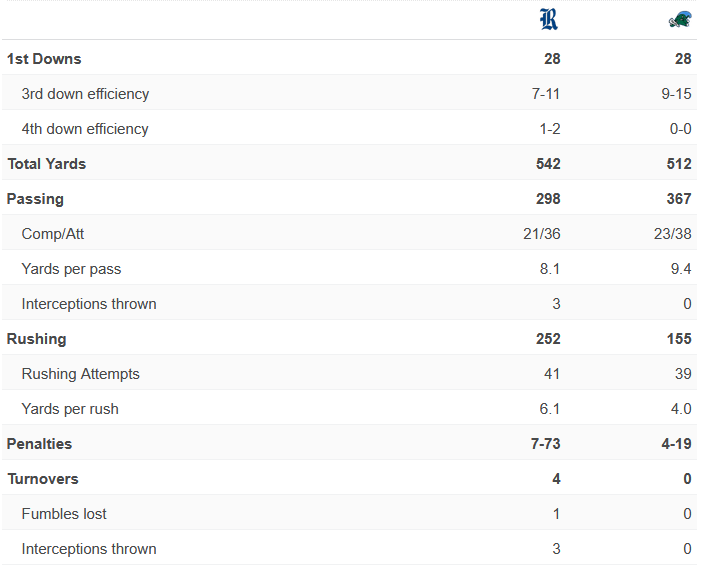Click the Tulane Green Wave logo

pos(680,20)
